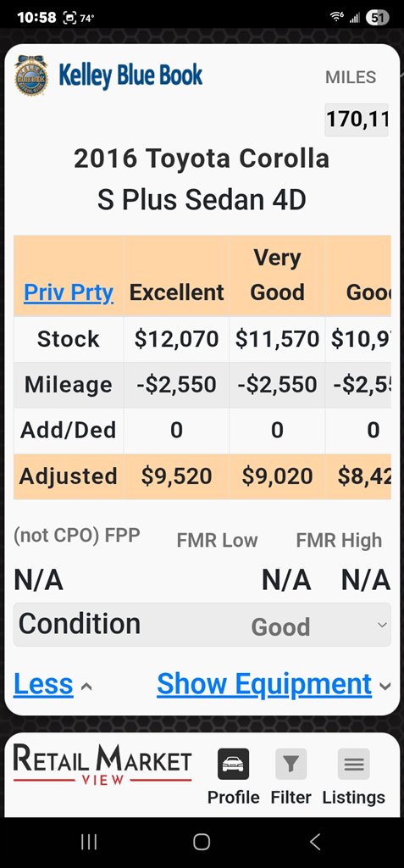This screenshot has width=404, height=868.
Task: Tap Android home button
Action: (x=202, y=842)
